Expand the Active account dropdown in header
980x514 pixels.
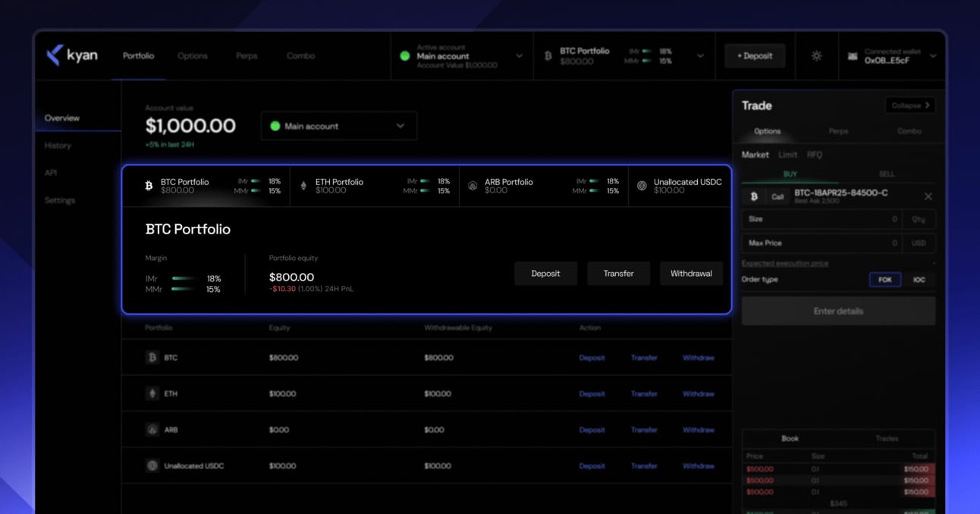point(519,56)
